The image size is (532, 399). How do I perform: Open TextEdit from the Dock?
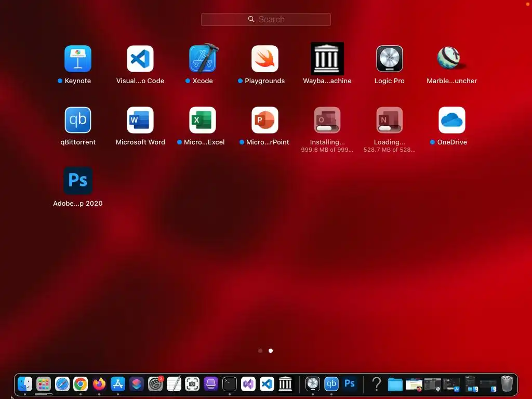[x=174, y=384]
